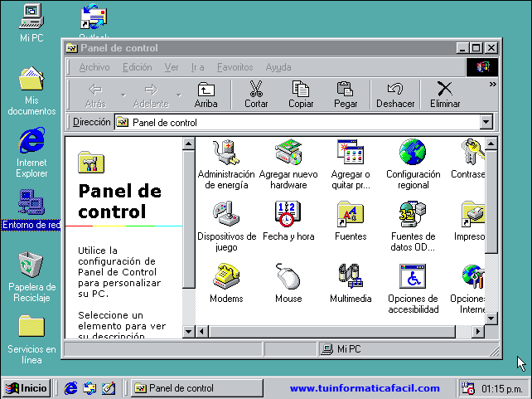Select the Contraseñas keys icon

[x=472, y=153]
